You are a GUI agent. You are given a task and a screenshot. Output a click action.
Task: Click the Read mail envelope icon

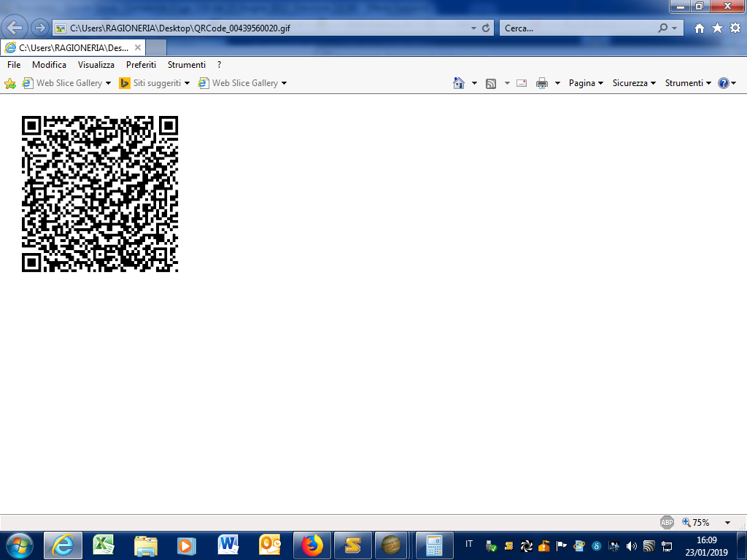coord(522,83)
